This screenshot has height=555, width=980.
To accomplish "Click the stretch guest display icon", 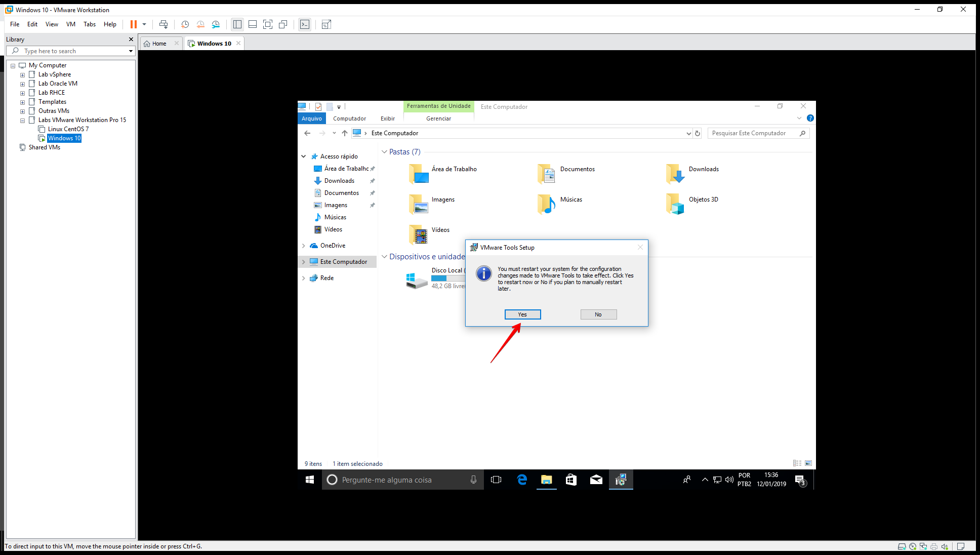I will click(x=326, y=24).
